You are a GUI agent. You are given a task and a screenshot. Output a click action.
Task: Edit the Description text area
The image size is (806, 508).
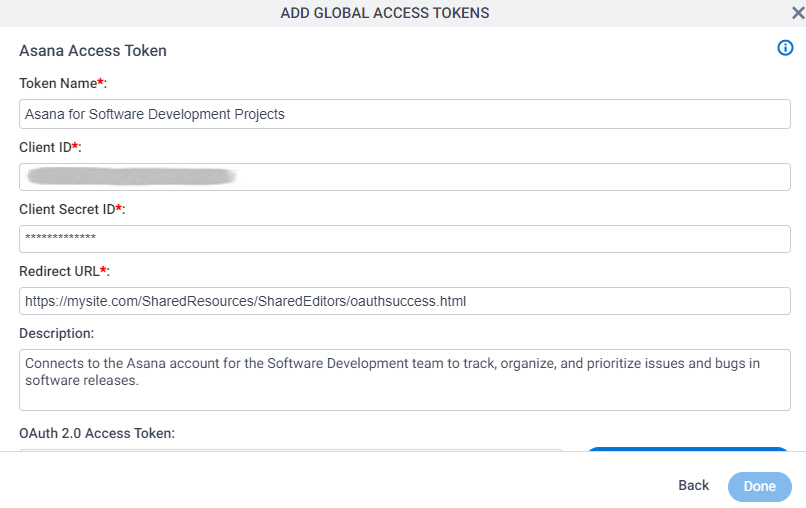[x=405, y=380]
